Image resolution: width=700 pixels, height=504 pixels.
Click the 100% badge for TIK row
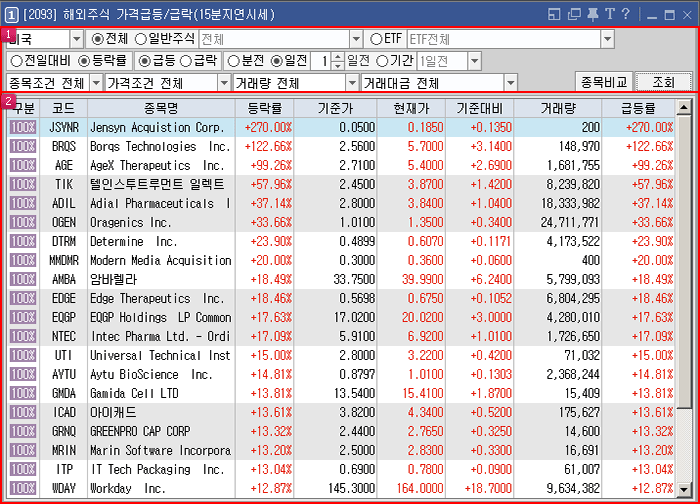(x=23, y=184)
